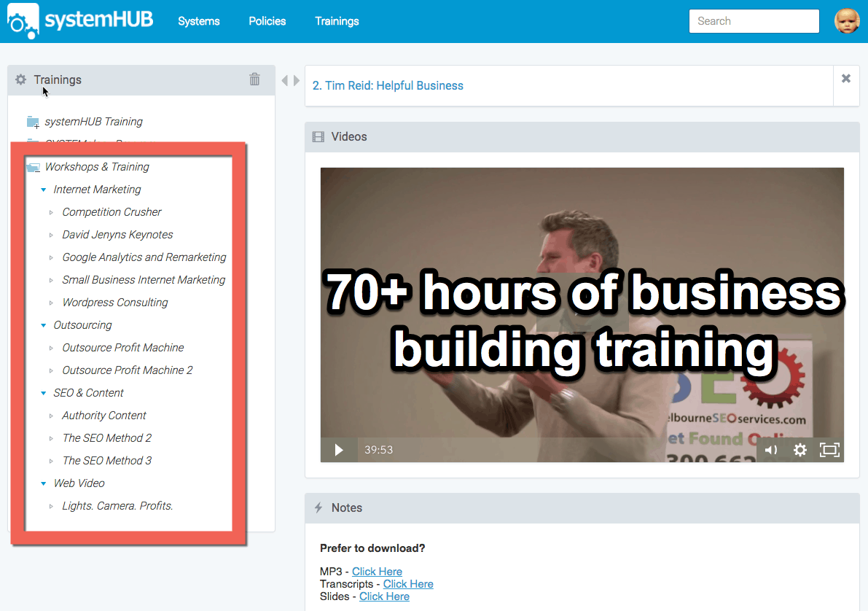
Task: Click the Videos section film icon
Action: 318,137
